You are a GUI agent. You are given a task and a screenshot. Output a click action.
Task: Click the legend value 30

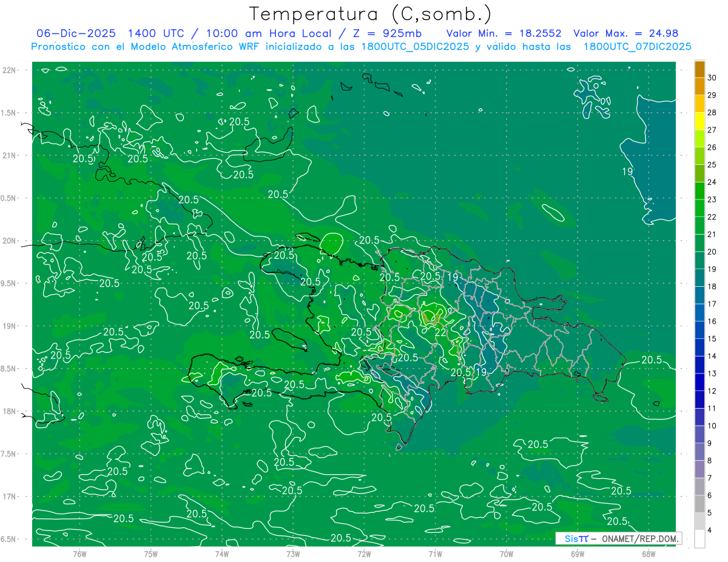712,78
